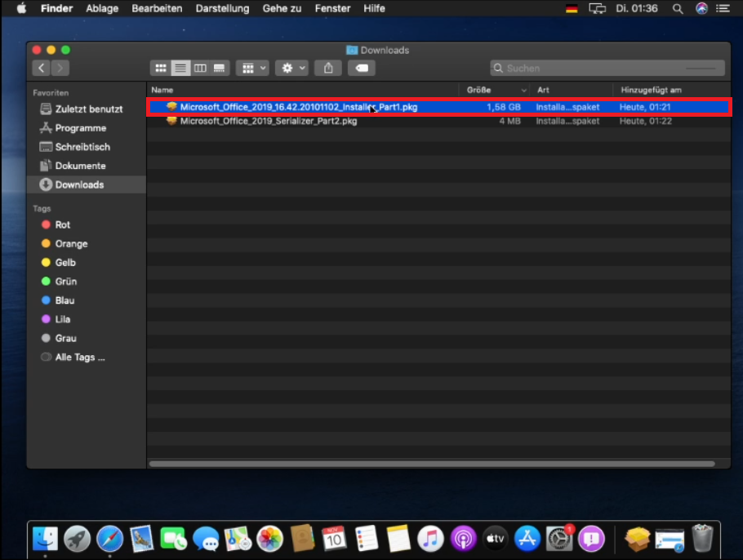Open the Ablage menu
Viewport: 743px width, 560px height.
point(102,8)
